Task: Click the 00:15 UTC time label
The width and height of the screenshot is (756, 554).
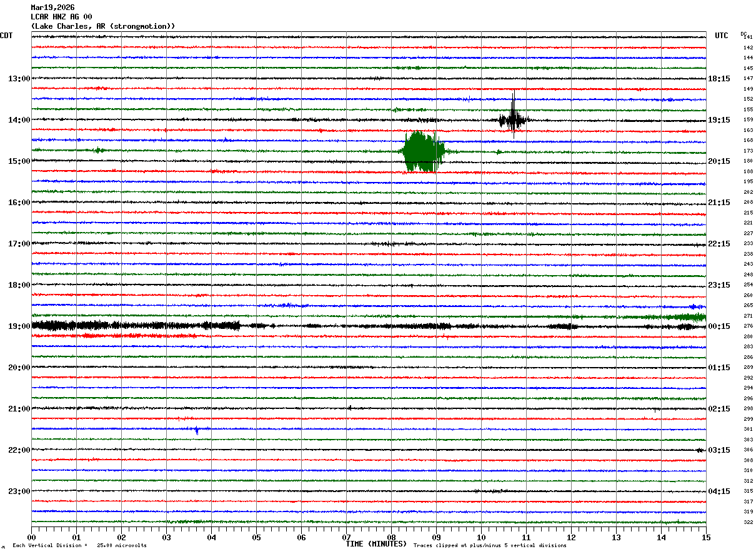Action: point(719,326)
